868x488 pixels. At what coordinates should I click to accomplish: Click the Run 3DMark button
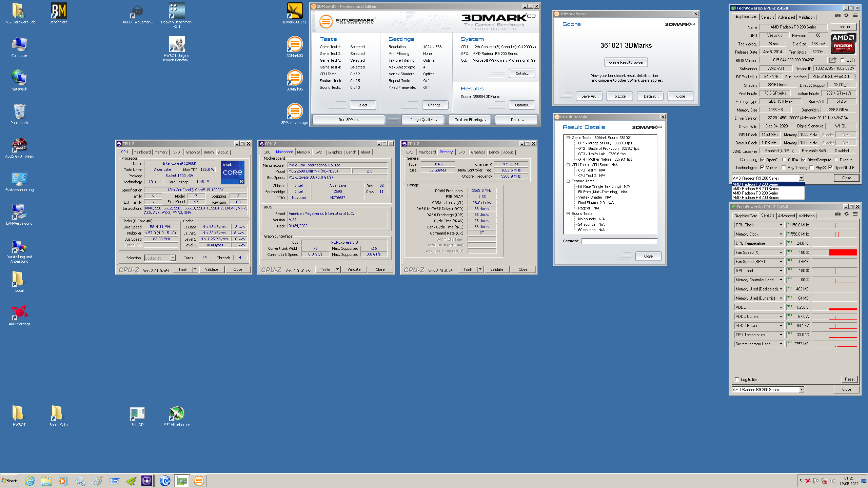click(349, 120)
